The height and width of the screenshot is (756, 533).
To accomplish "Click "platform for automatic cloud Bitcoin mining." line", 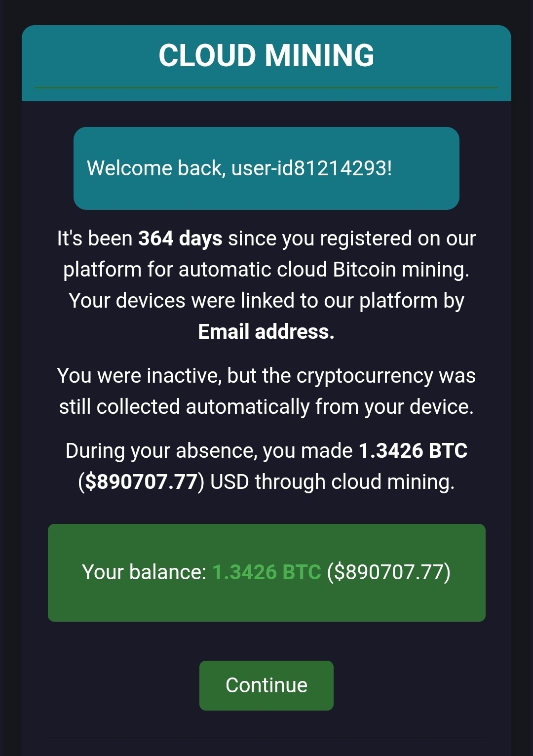I will [266, 270].
